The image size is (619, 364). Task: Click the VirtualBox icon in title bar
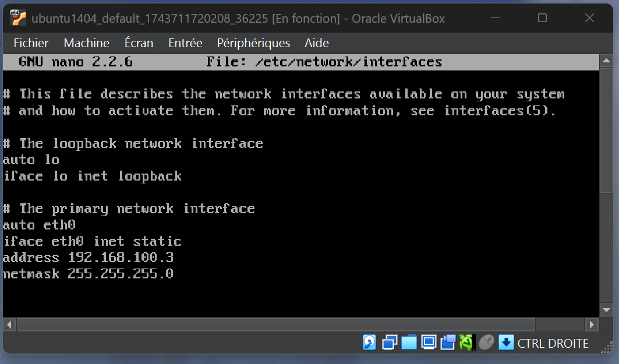18,18
